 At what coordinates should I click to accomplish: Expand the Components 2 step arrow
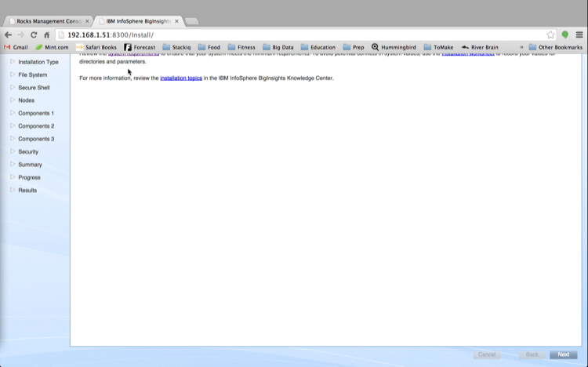[13, 125]
